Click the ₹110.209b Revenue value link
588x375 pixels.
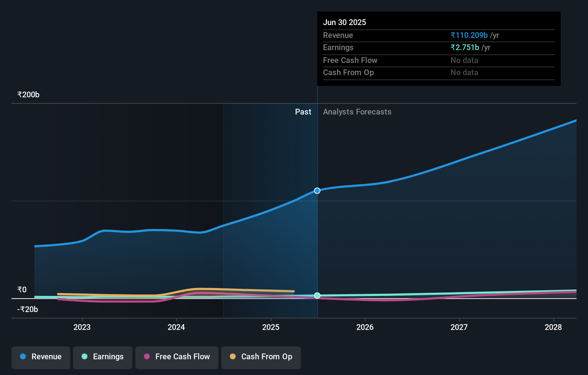[469, 35]
